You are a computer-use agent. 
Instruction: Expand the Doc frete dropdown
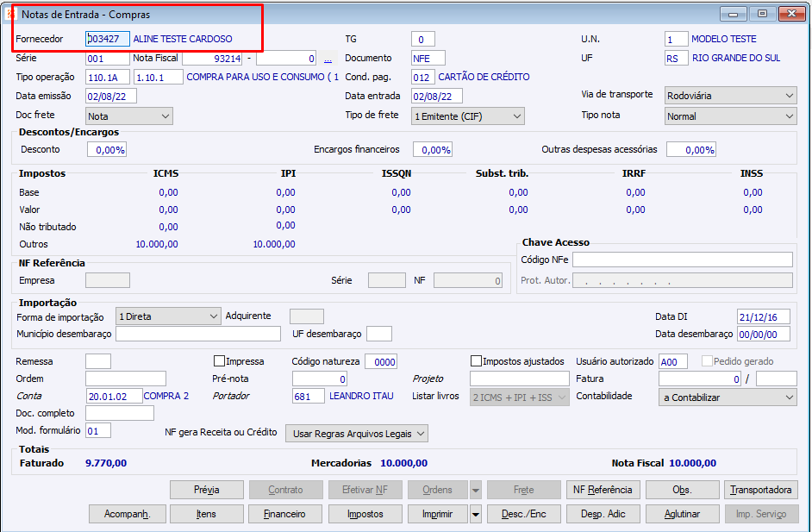click(x=129, y=116)
